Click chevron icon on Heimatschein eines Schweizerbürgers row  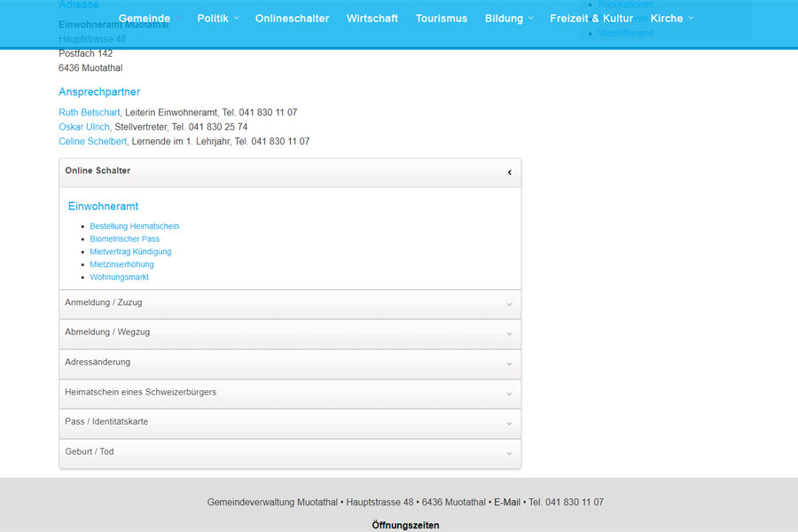(x=509, y=394)
